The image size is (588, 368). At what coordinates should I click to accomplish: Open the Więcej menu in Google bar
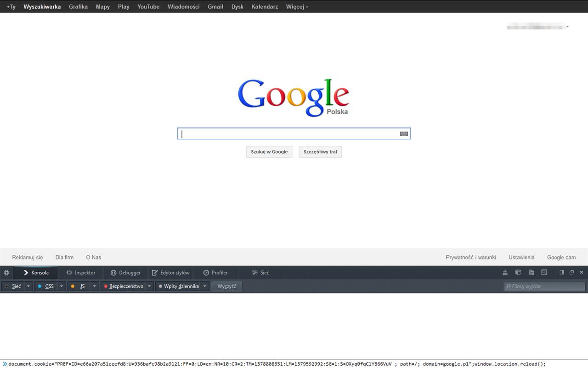297,6
